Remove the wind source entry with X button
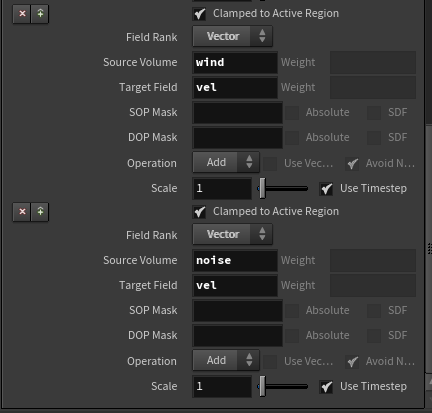Viewport: 432px width, 413px height. tap(22, 14)
